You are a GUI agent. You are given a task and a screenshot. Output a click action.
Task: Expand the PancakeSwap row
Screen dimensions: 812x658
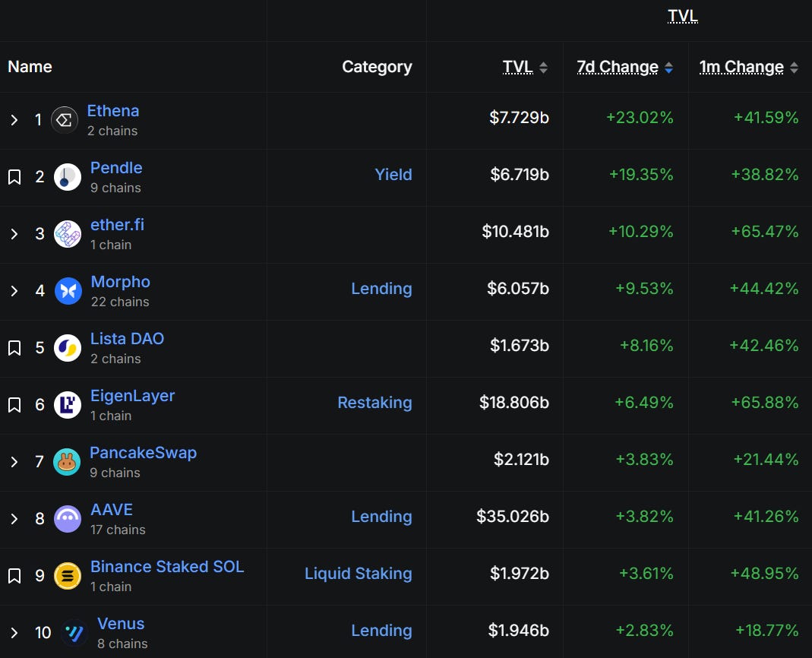tap(14, 462)
